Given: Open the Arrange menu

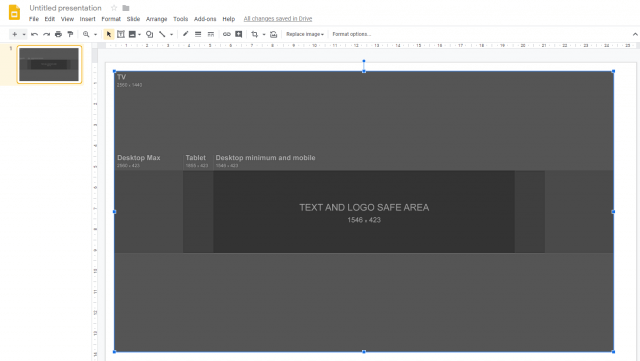Looking at the screenshot, I should click(156, 19).
